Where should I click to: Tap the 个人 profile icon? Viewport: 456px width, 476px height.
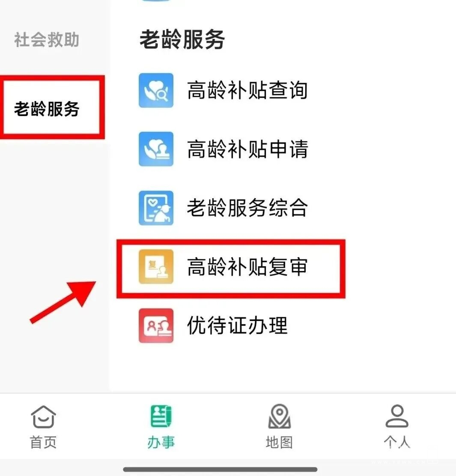click(x=397, y=416)
